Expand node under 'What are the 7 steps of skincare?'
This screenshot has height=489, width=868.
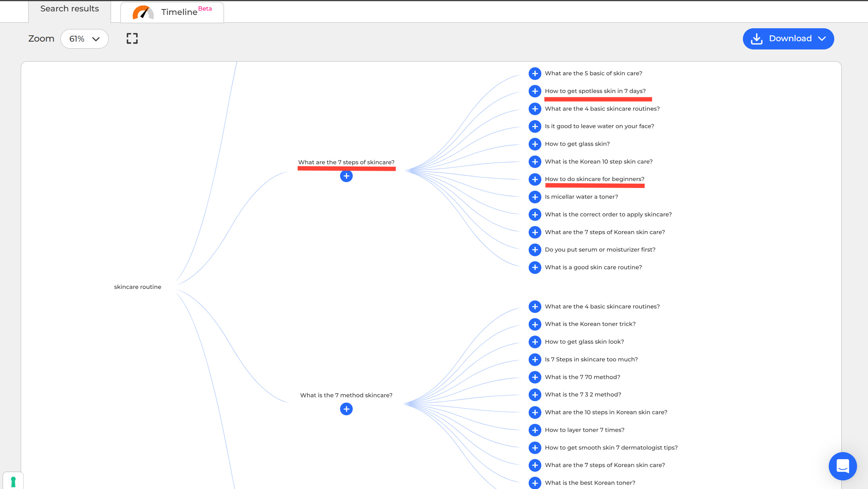(346, 176)
